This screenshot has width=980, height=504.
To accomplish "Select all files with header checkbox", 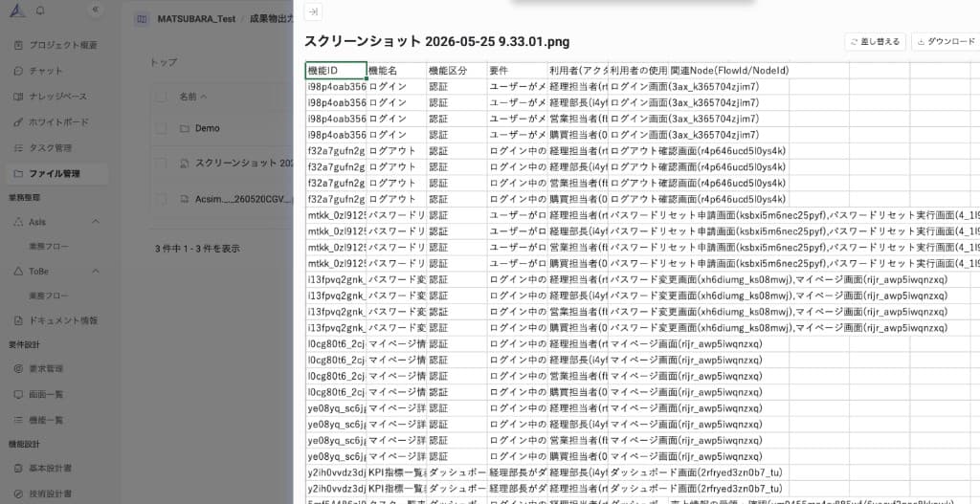I will (x=161, y=97).
